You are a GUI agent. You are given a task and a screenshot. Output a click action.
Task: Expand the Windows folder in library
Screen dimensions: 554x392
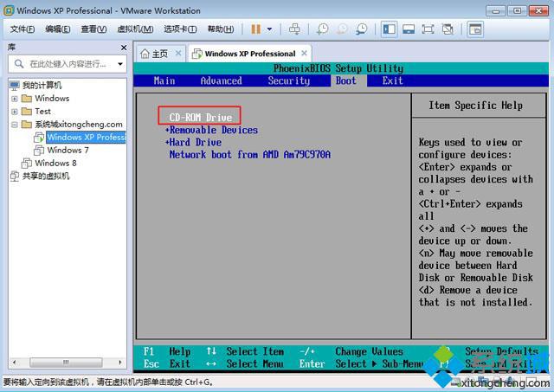tap(15, 99)
